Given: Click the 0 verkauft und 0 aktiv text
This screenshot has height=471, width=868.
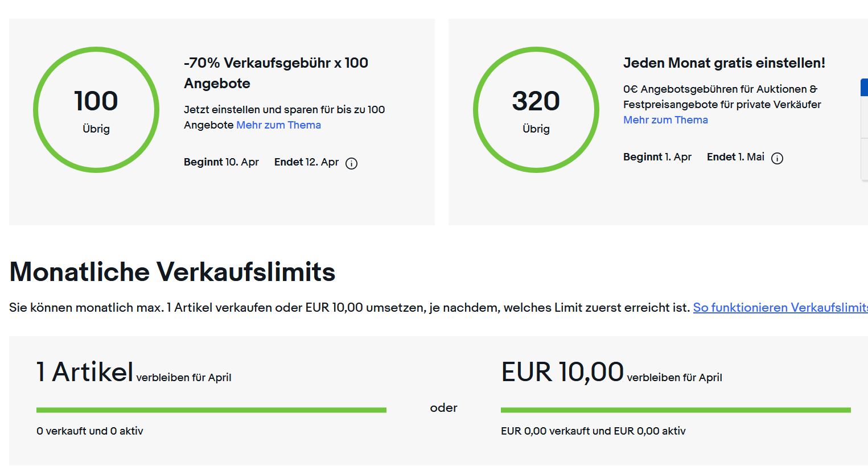Looking at the screenshot, I should point(90,431).
